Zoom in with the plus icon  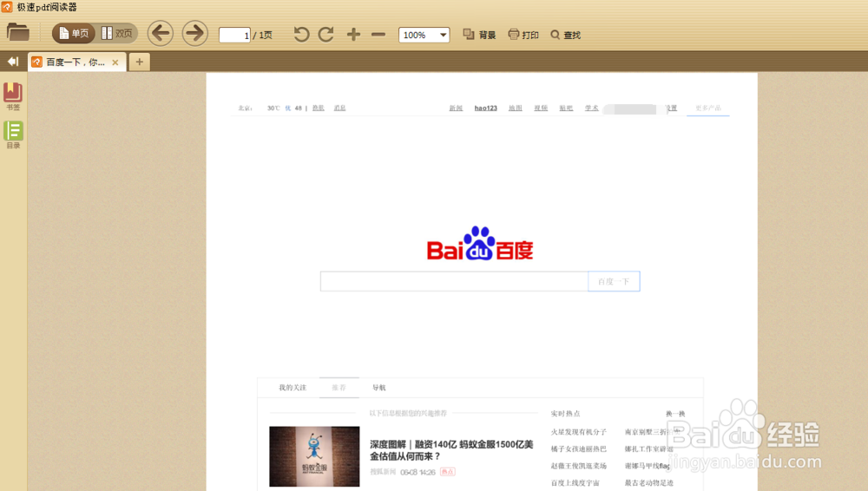tap(353, 35)
